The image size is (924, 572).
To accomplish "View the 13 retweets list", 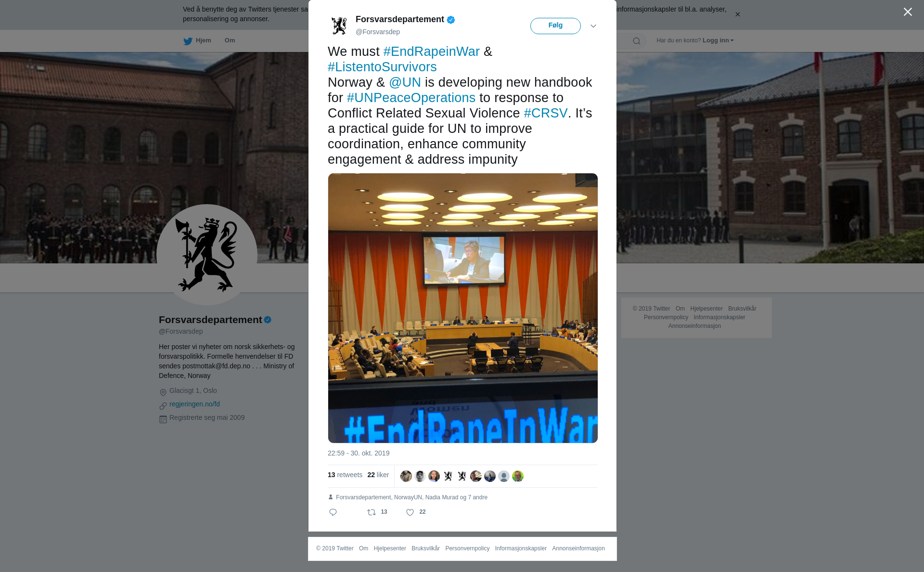I will coord(345,475).
